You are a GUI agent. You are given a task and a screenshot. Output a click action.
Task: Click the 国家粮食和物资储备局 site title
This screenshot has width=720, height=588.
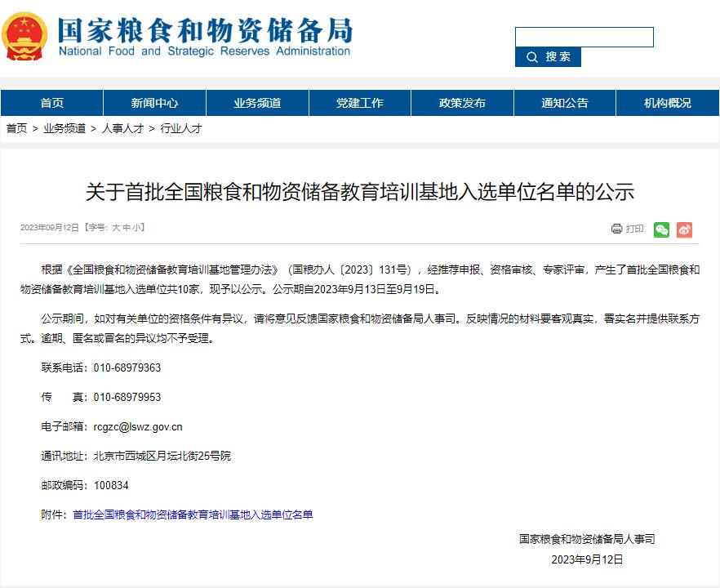pyautogui.click(x=205, y=30)
